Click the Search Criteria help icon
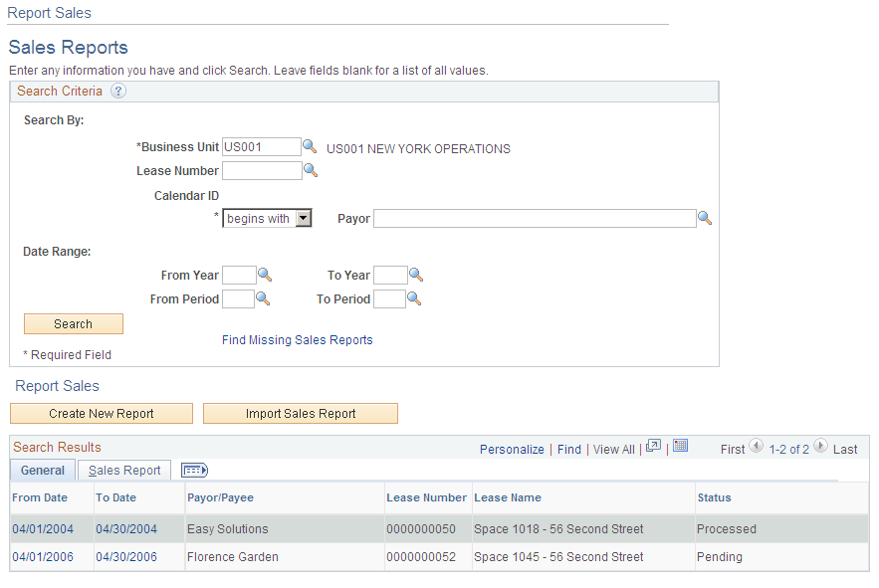The width and height of the screenshot is (879, 588). 117,91
